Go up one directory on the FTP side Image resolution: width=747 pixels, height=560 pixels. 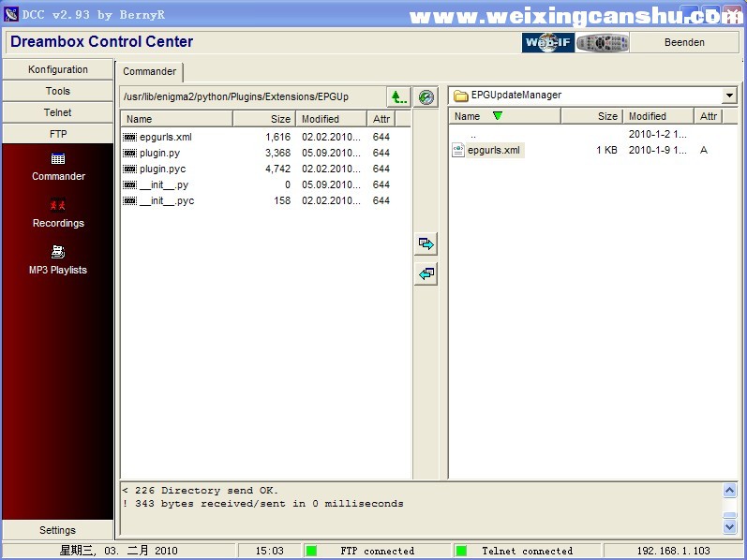pyautogui.click(x=398, y=97)
